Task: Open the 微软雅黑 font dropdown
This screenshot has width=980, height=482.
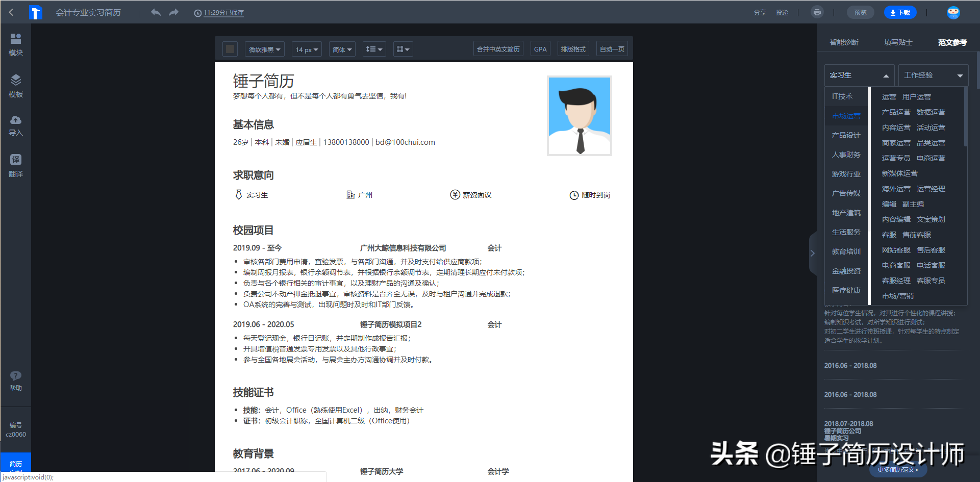Action: [264, 49]
